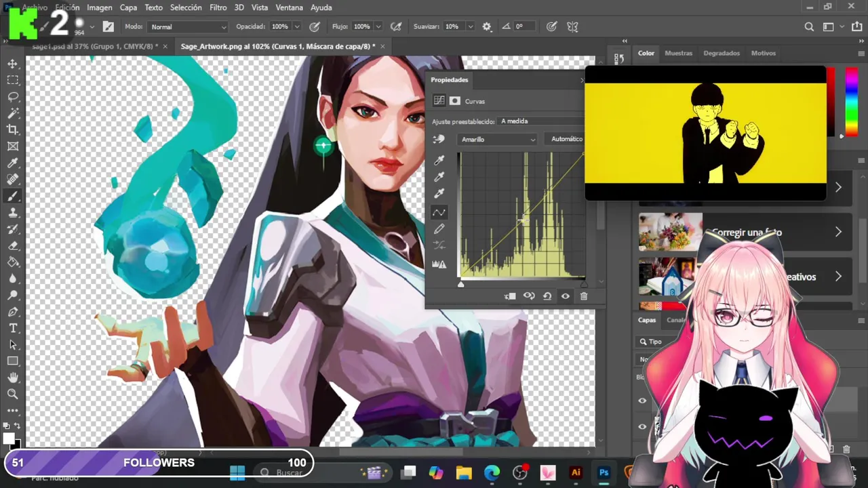
Task: Select the Frame tool
Action: pos(13,146)
